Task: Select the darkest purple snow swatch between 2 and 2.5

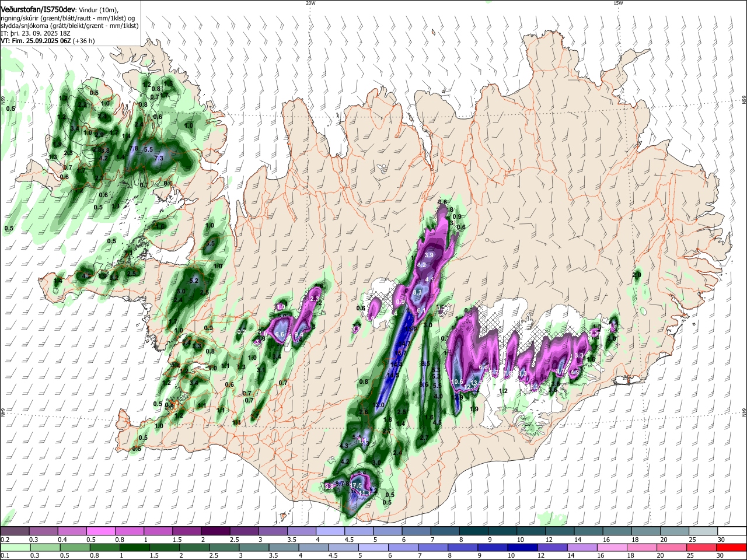Action: (x=215, y=531)
